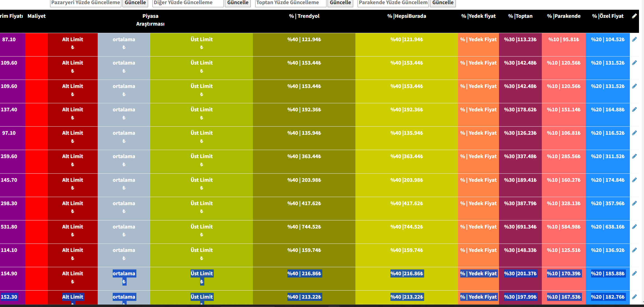Viewport: 644px width, 307px height.
Task: Click the pencil icon in the 137.40 row
Action: click(634, 110)
